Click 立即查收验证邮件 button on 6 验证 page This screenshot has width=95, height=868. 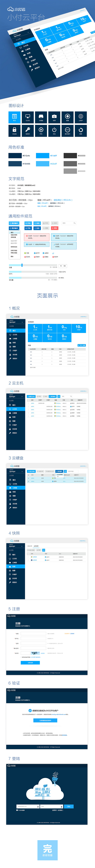coord(45,720)
